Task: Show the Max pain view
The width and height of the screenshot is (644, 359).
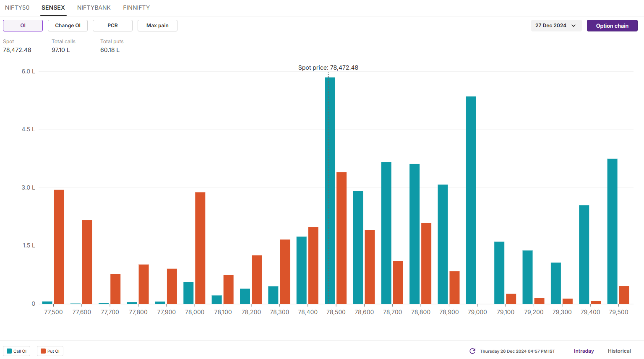Action: tap(157, 26)
